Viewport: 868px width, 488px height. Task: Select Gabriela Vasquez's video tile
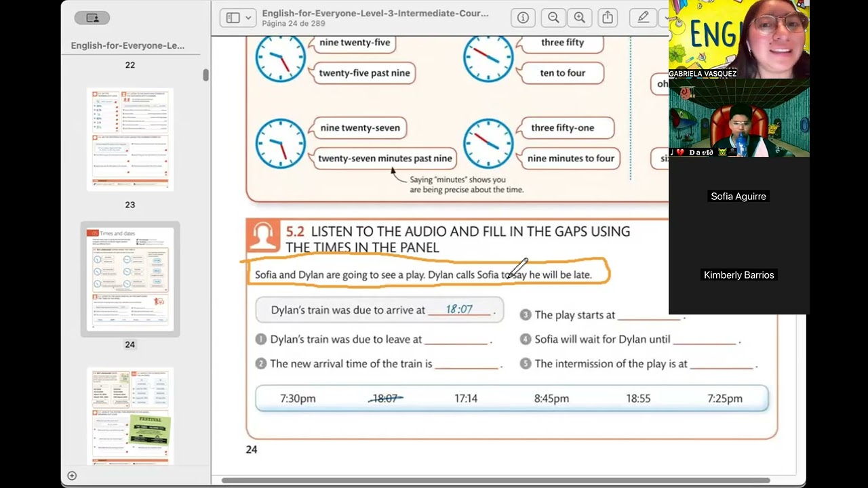(x=738, y=39)
